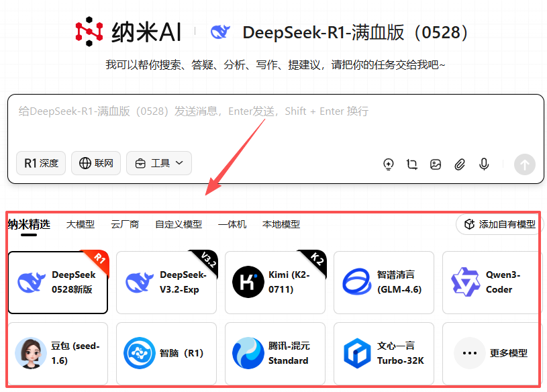Switch to the 云厂商 tab

tap(125, 224)
